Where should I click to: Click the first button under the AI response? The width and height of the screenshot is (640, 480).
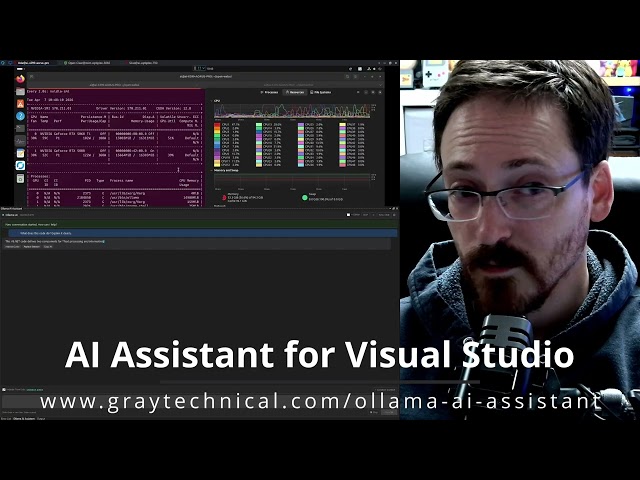pyautogui.click(x=13, y=247)
